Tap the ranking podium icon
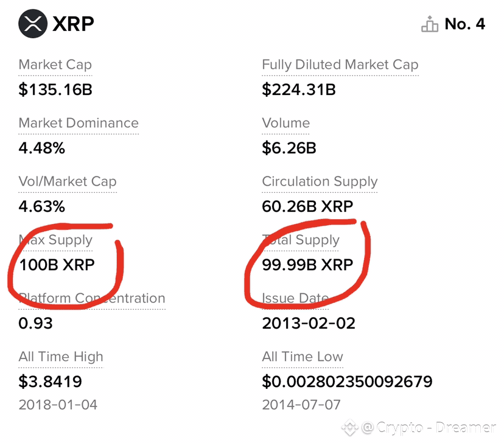The height and width of the screenshot is (443, 504). coord(430,24)
